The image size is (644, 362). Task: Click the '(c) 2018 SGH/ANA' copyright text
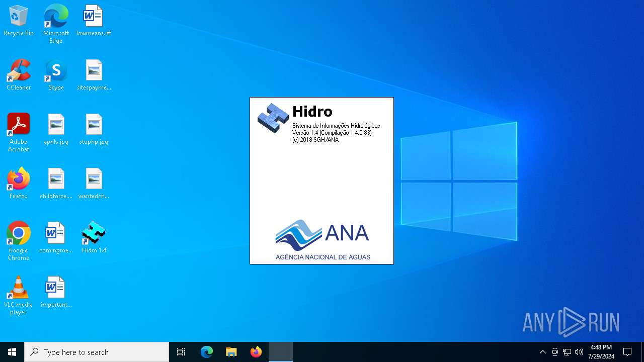click(x=315, y=140)
